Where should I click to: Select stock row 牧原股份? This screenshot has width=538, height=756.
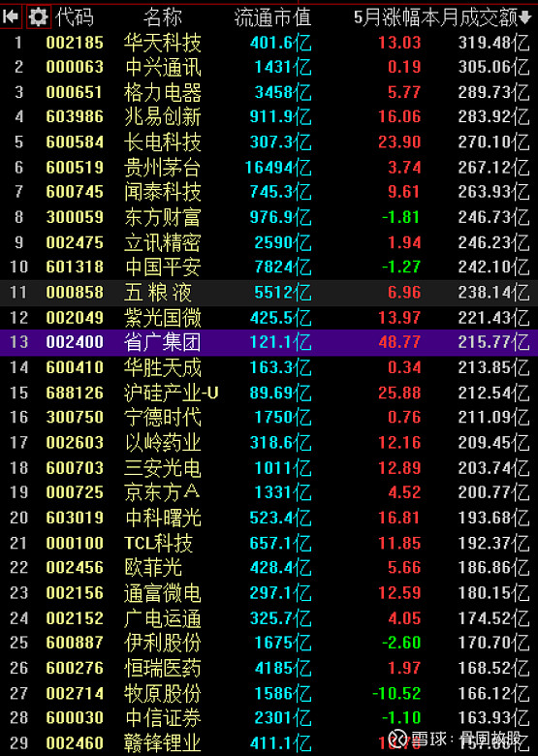(x=269, y=693)
